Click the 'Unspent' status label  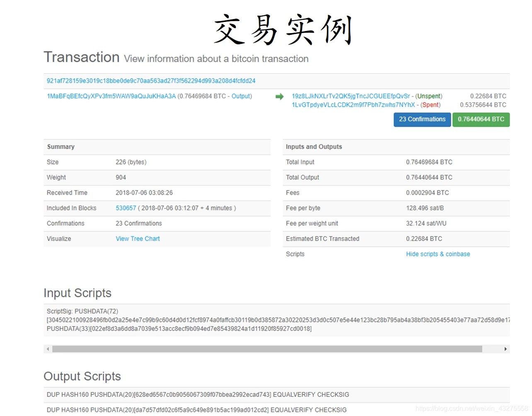pos(429,96)
